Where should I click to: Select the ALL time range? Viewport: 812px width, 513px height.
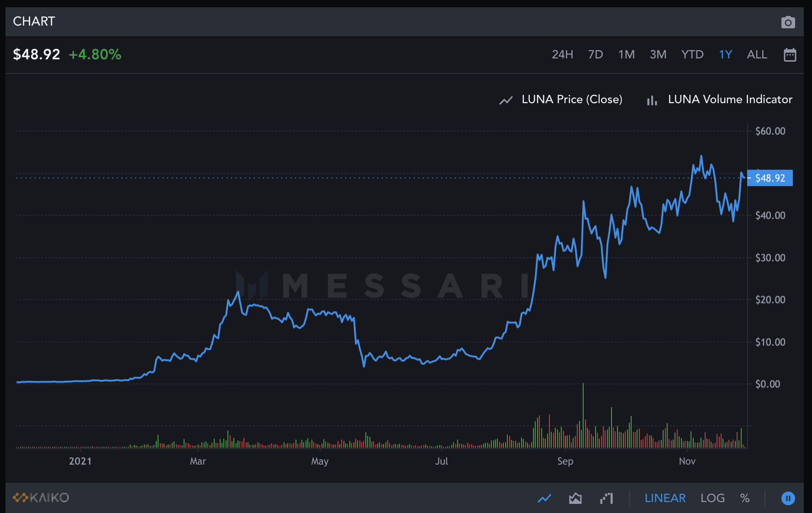(x=757, y=55)
